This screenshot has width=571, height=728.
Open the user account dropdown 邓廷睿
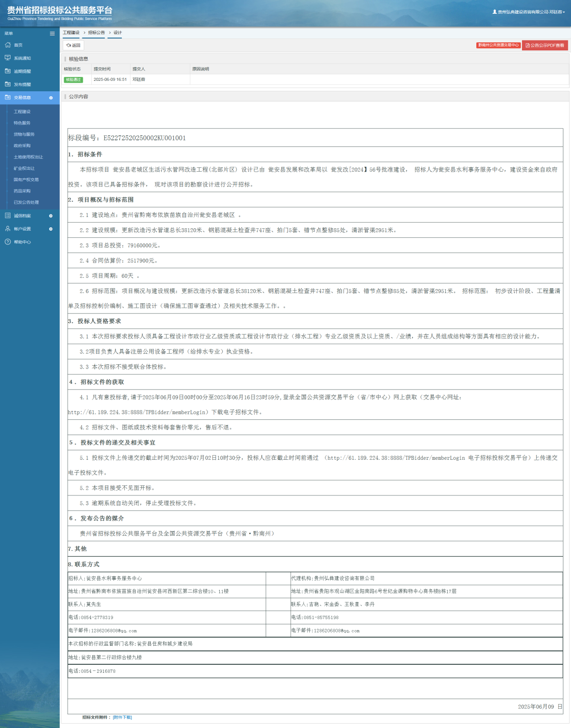529,12
